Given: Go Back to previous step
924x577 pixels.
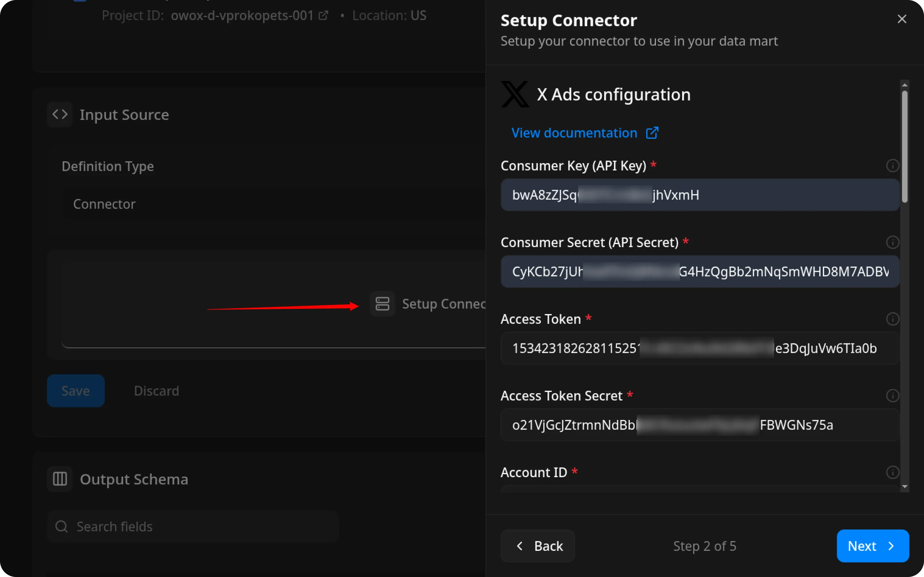Looking at the screenshot, I should pyautogui.click(x=538, y=546).
